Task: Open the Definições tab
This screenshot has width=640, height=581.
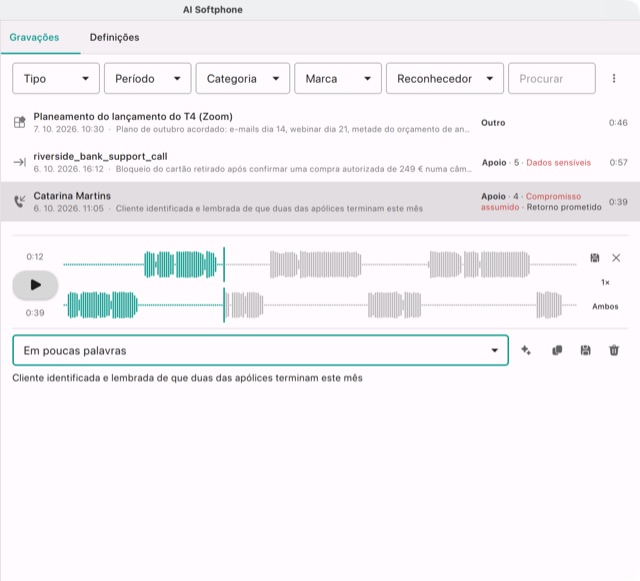Action: coord(114,37)
